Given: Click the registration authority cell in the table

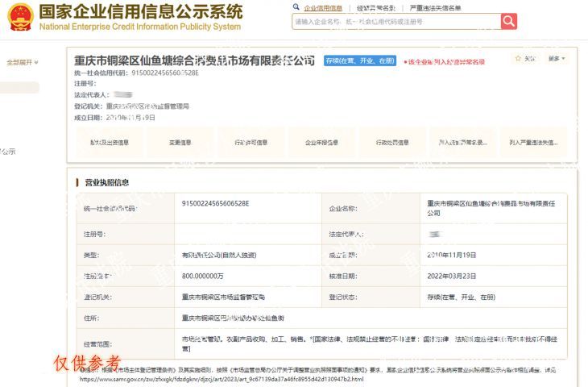Looking at the screenshot, I should pos(223,297).
